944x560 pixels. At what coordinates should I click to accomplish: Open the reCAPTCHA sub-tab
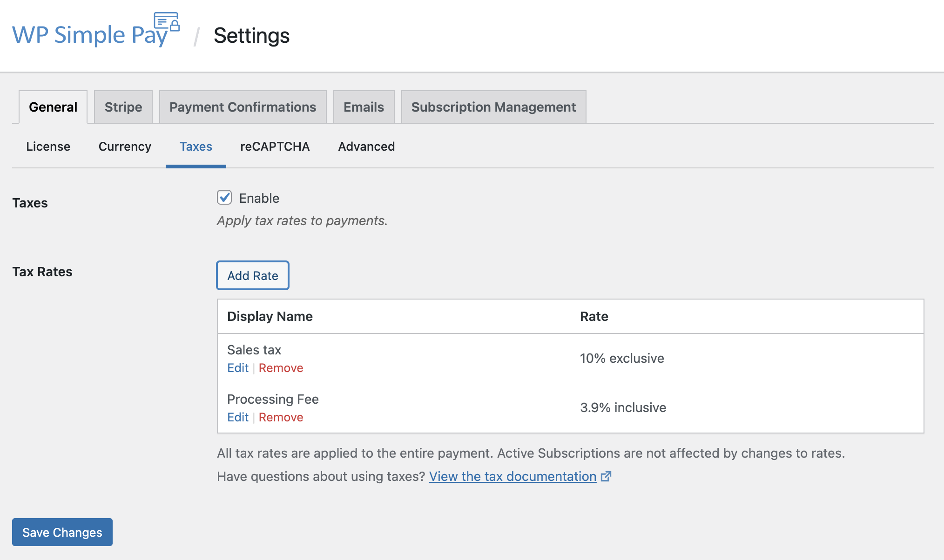(x=275, y=147)
